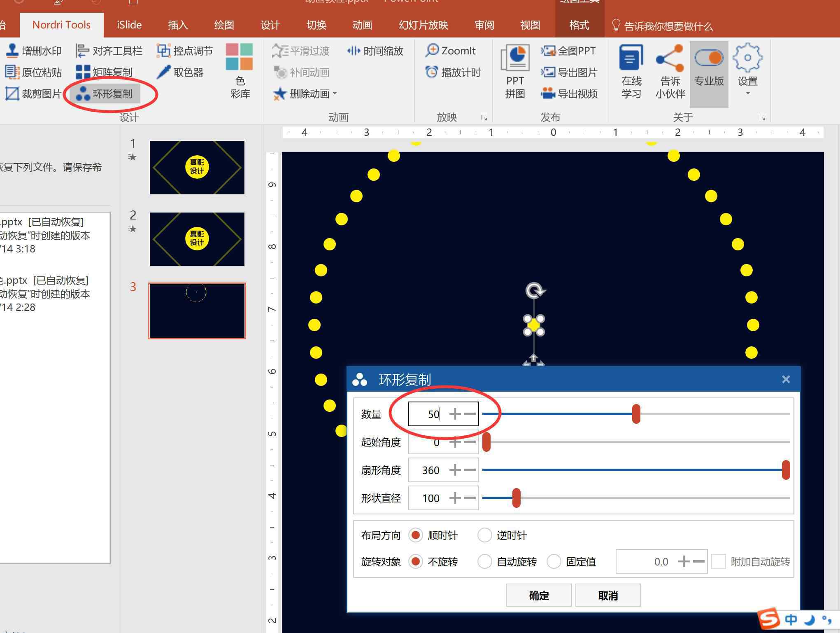Image resolution: width=840 pixels, height=633 pixels.
Task: Click the 确定 button
Action: click(x=538, y=595)
